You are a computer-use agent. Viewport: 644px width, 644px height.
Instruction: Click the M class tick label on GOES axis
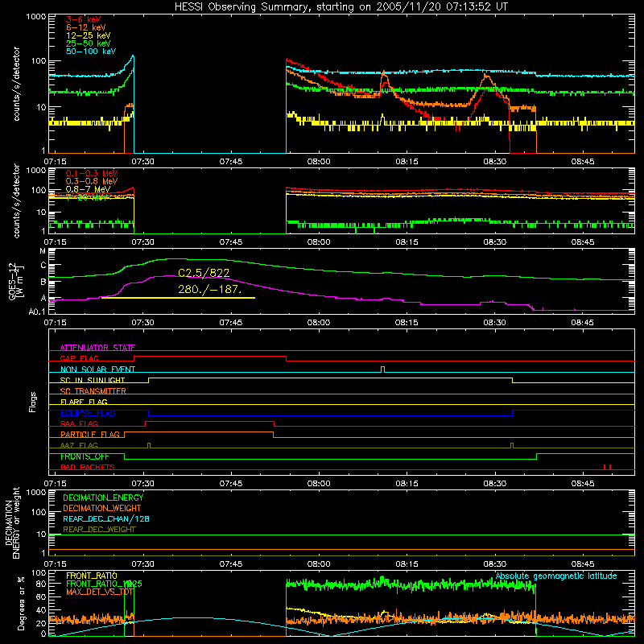43,251
